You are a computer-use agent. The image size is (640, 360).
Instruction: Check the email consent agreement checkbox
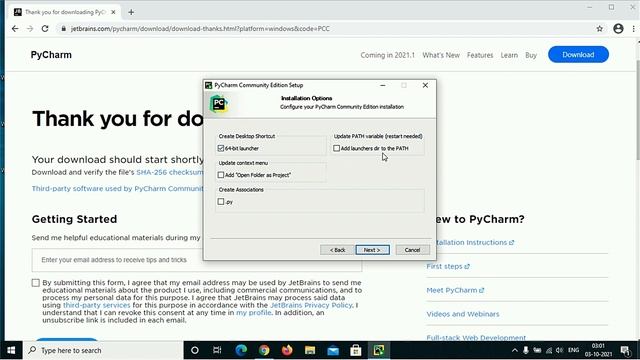point(36,283)
